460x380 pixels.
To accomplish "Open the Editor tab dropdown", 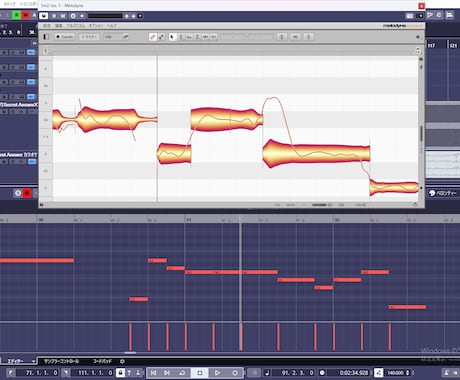I will (x=33, y=361).
